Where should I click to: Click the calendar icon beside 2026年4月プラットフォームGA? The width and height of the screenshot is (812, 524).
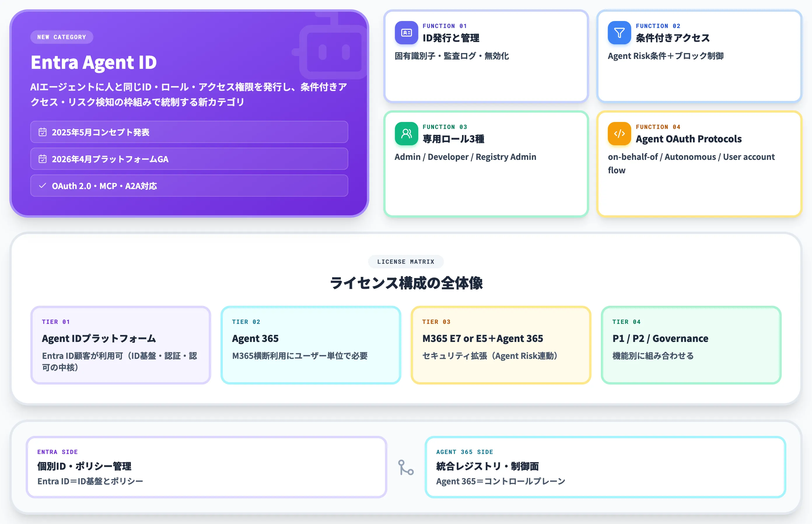(x=43, y=159)
